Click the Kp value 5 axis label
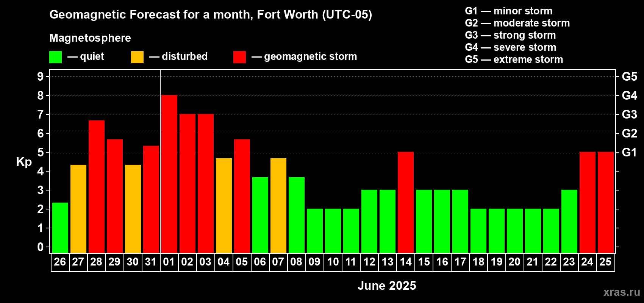 click(x=41, y=152)
